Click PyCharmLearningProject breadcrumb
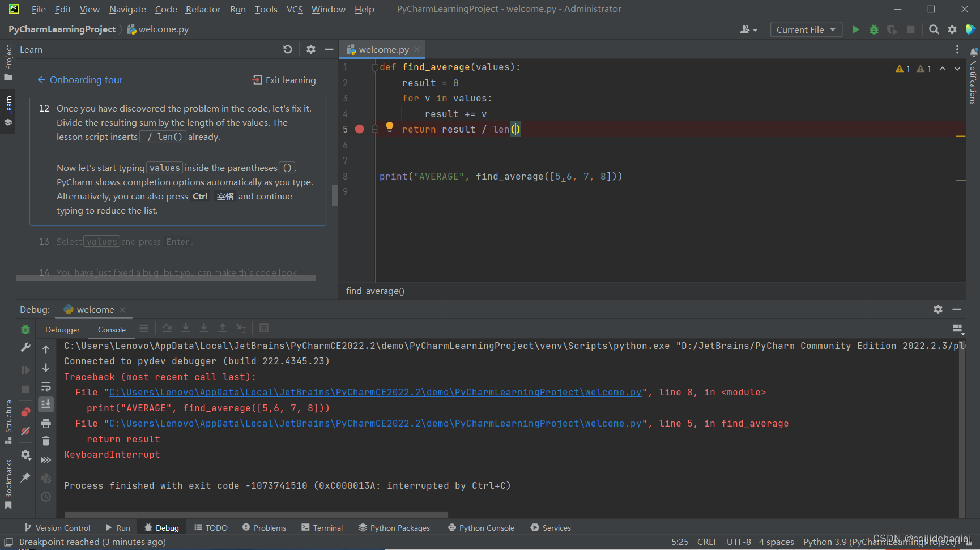 tap(62, 29)
